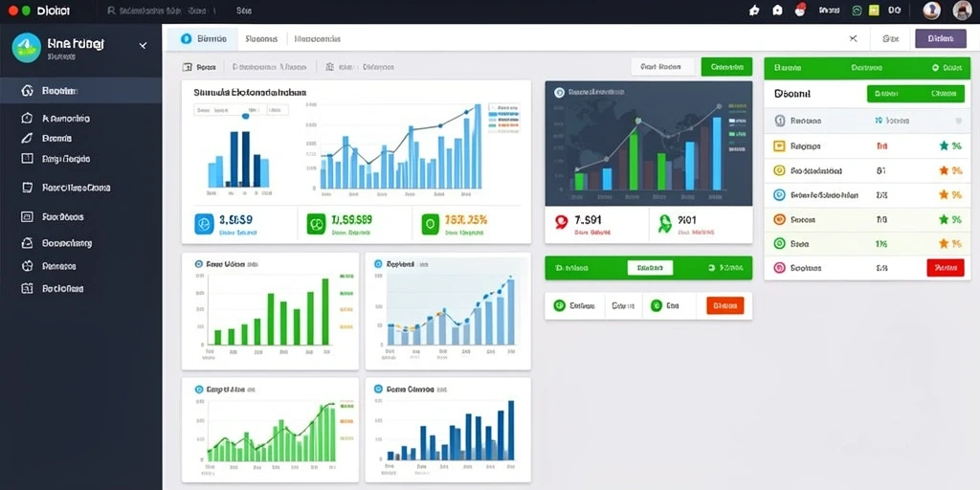Click the teal round logo in sidebar header
This screenshot has height=490, width=980.
(26, 48)
